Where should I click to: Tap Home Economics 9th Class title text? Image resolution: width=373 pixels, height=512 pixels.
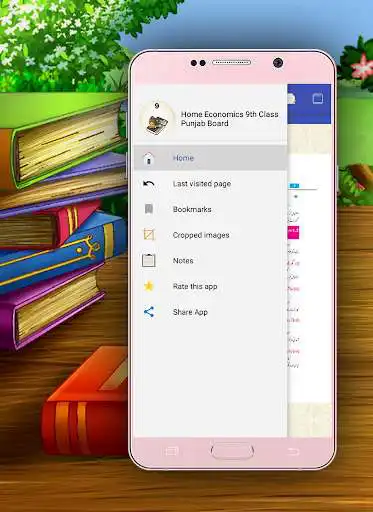(x=229, y=114)
